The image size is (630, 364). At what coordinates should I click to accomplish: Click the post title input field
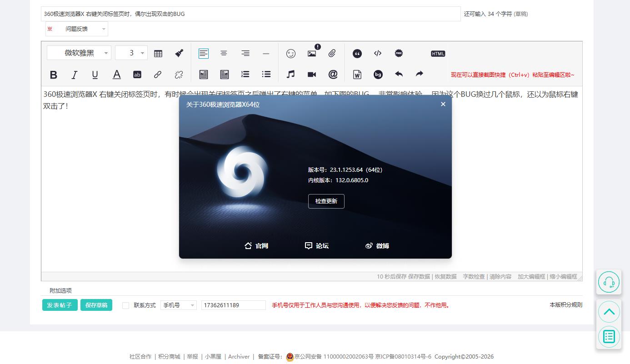(x=251, y=14)
